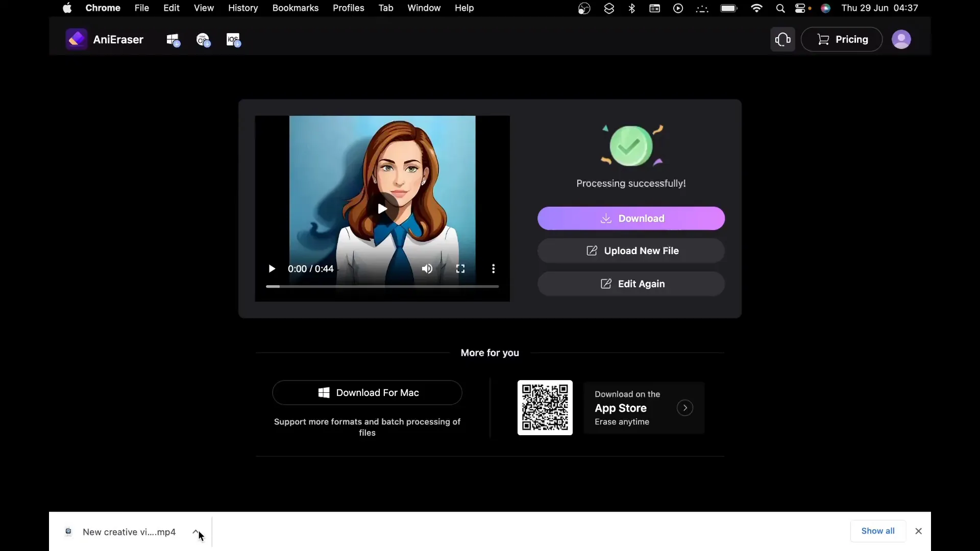Click the New creative vi....mp4 download

pos(129,532)
